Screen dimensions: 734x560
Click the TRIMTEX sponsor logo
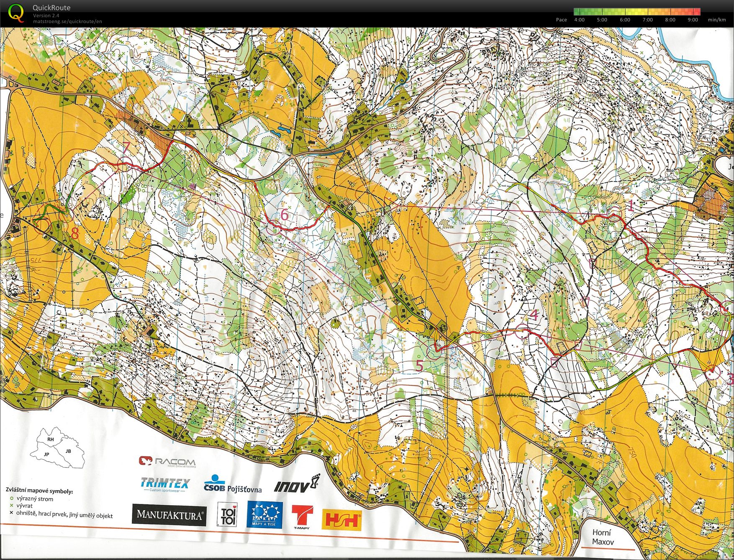[165, 485]
